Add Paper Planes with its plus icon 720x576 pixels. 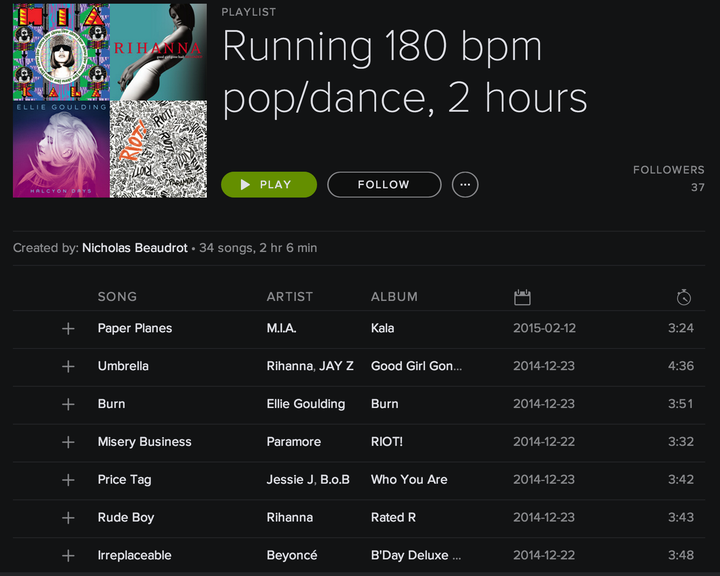pyautogui.click(x=68, y=328)
